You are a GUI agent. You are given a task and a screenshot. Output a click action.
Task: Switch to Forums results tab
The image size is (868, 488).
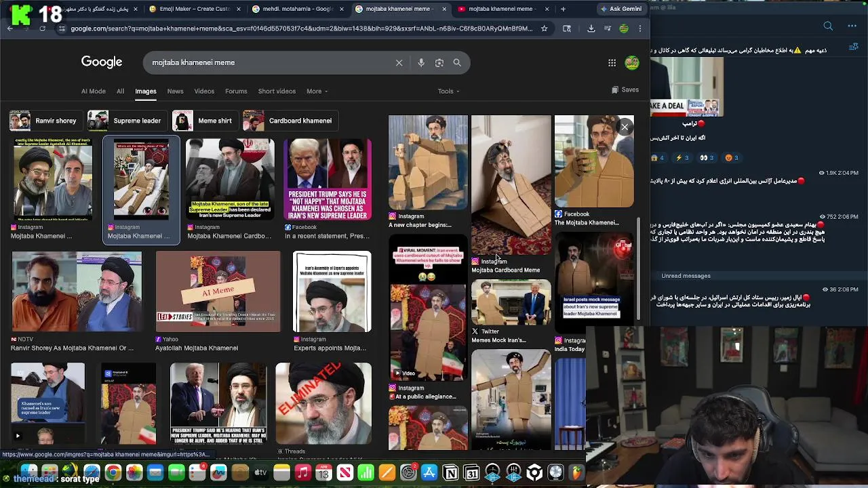pos(236,91)
